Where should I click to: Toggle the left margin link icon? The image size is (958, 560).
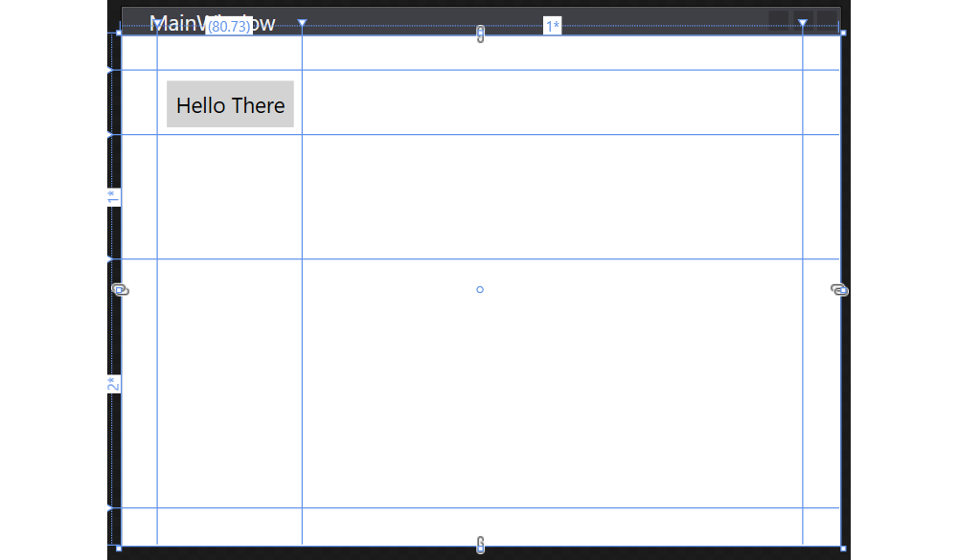[x=121, y=289]
